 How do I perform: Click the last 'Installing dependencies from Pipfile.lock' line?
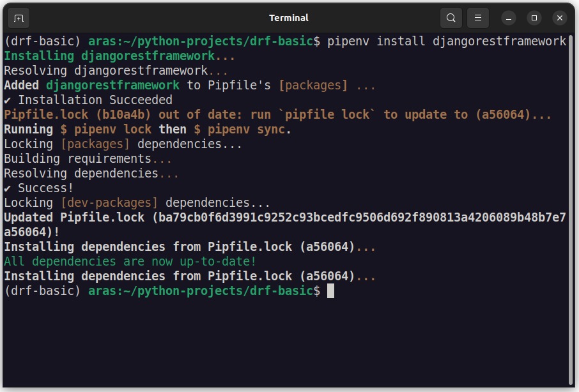coord(190,276)
